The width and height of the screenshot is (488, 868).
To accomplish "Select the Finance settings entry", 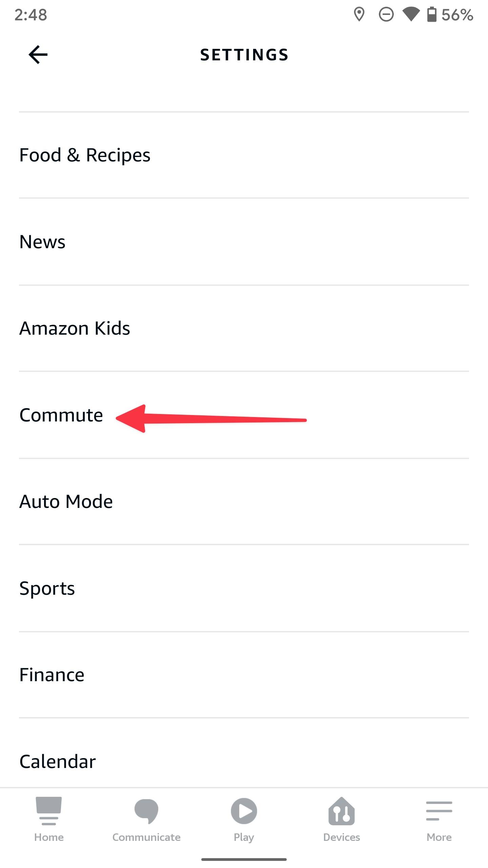I will point(52,675).
